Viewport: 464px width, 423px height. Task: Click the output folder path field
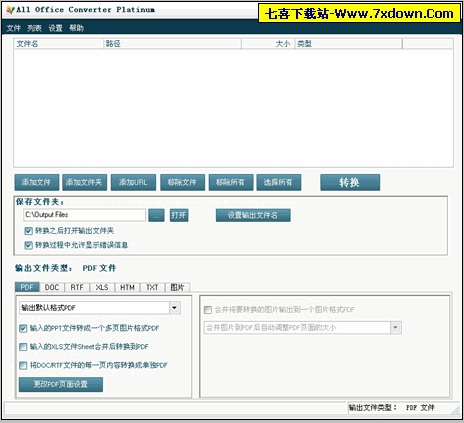tap(85, 215)
